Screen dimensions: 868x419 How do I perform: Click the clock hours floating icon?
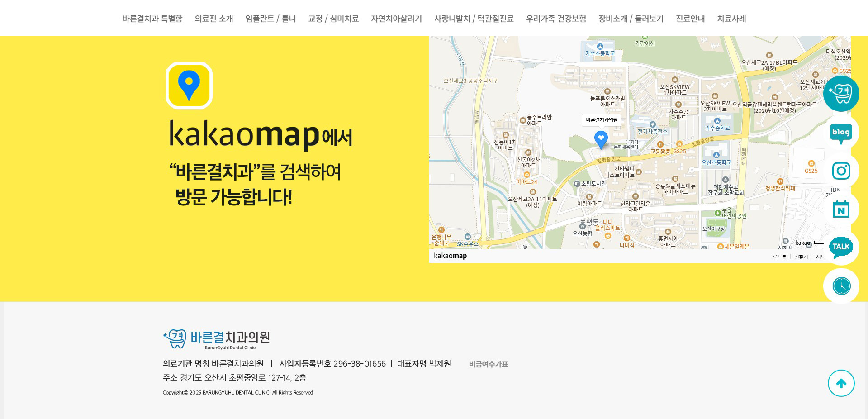[x=841, y=286]
